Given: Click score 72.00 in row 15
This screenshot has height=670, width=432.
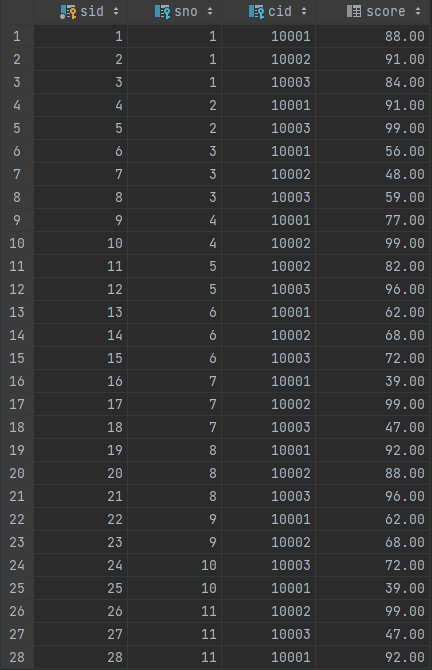Looking at the screenshot, I should click(x=373, y=359).
